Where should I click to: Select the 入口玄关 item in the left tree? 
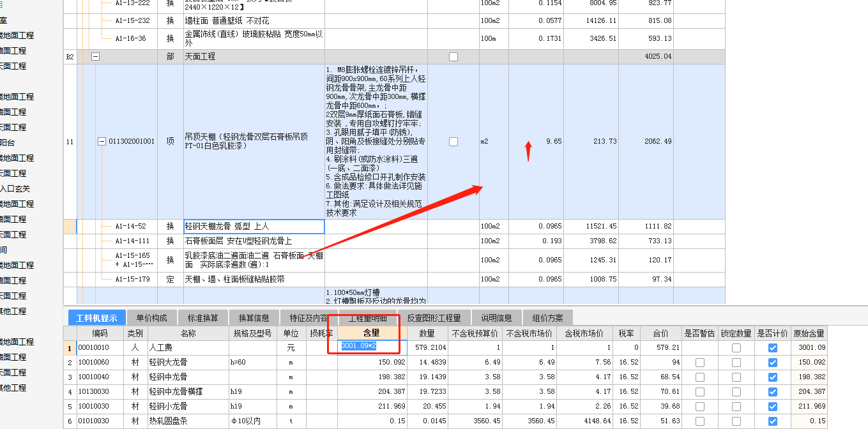coord(15,189)
